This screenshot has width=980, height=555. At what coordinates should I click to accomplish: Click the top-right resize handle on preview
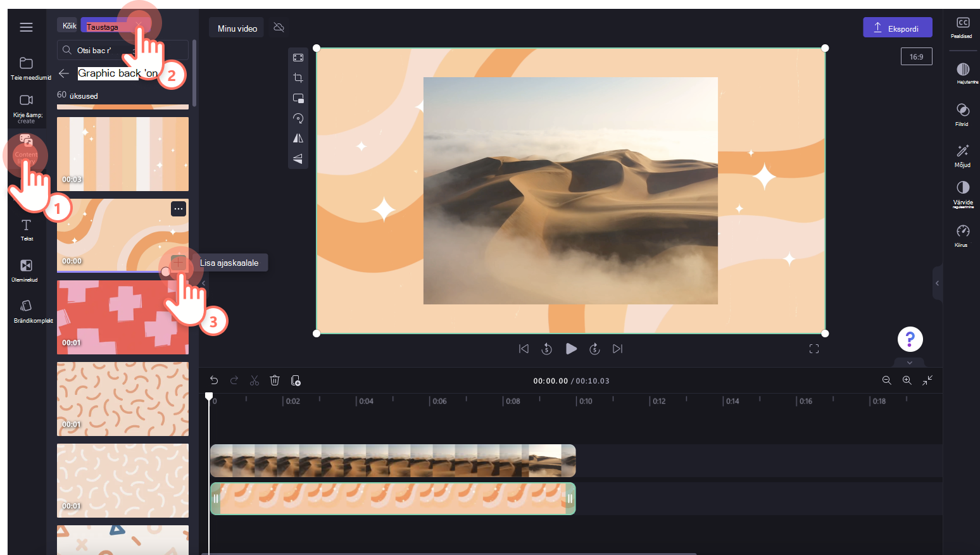click(x=825, y=48)
